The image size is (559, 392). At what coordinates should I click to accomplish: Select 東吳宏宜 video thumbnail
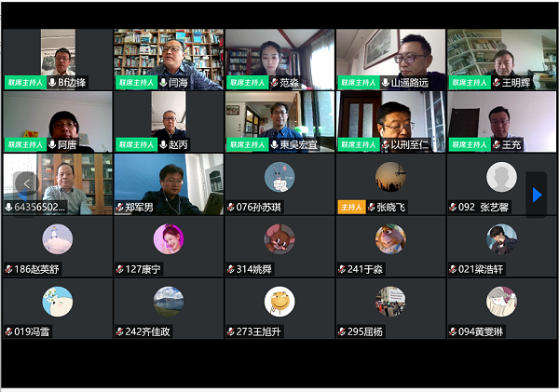[279, 122]
